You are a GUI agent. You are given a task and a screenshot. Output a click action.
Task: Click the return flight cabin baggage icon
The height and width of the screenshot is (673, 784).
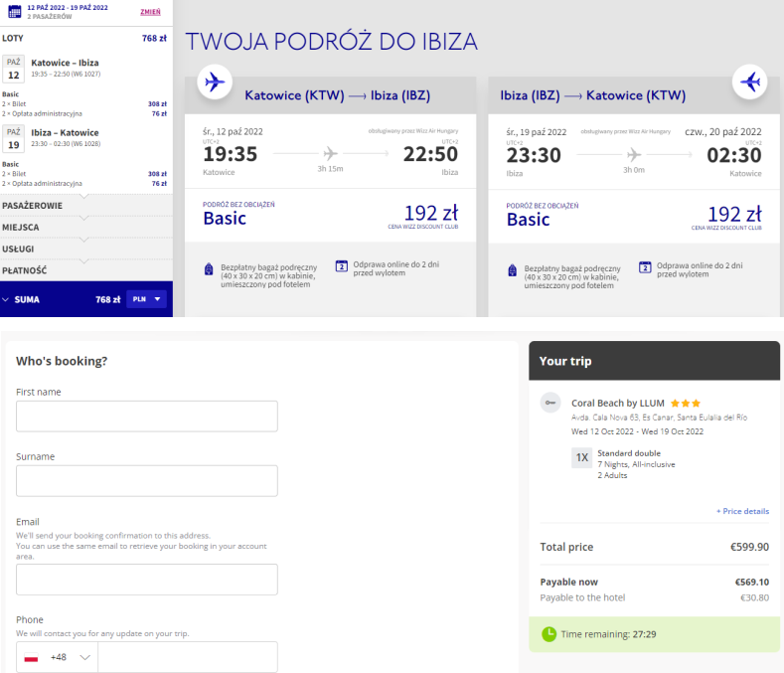coord(512,270)
